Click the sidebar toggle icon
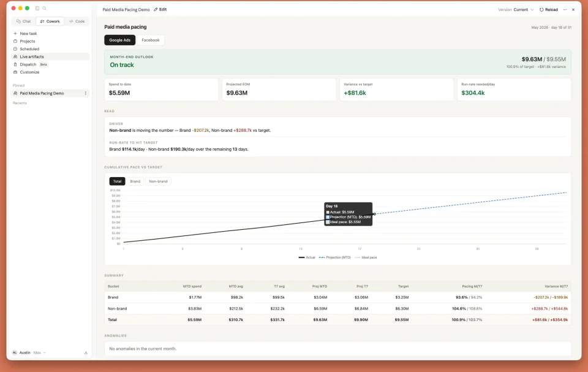Image resolution: width=588 pixels, height=372 pixels. point(37,8)
